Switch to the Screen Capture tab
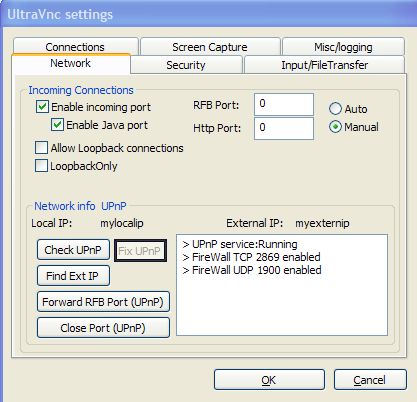Image resolution: width=417 pixels, height=402 pixels. 210,46
